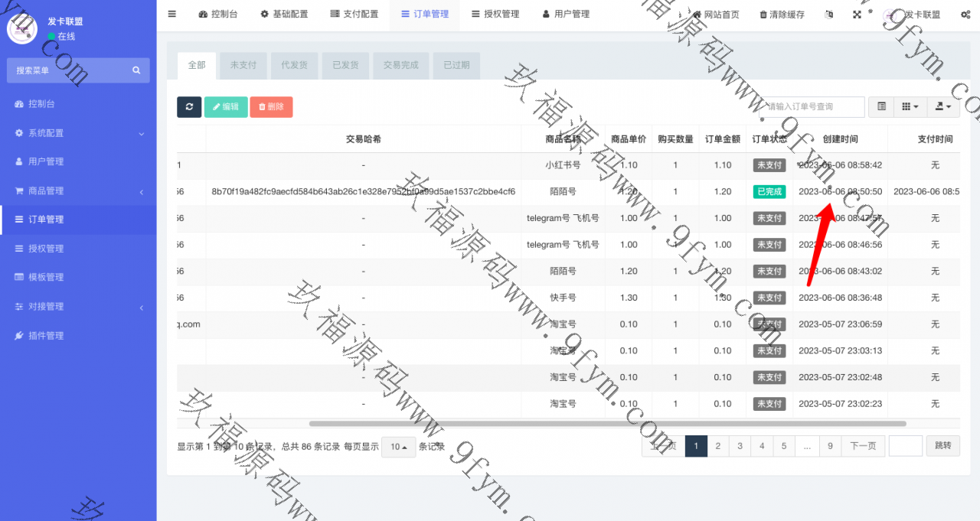Switch to the 未支付 tab

(243, 66)
